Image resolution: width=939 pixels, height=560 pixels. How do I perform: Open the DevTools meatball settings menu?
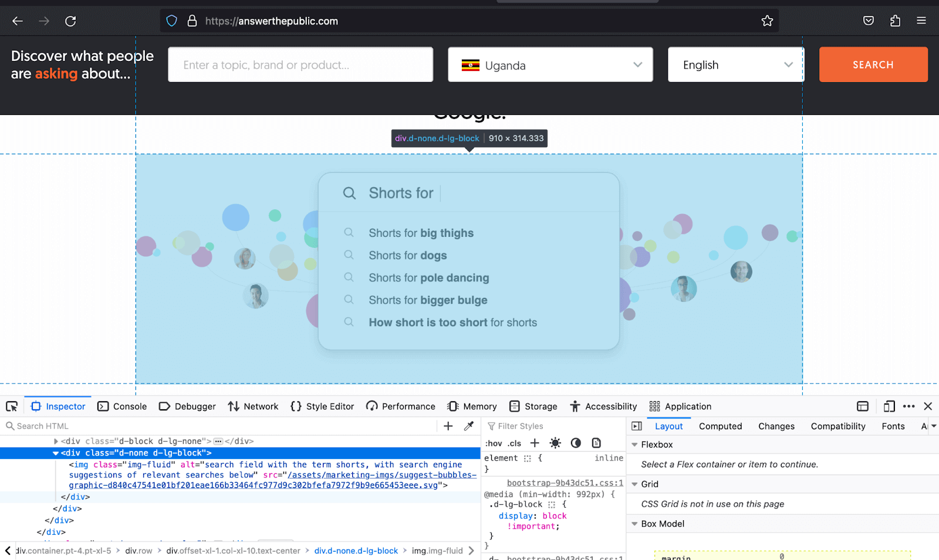(908, 406)
